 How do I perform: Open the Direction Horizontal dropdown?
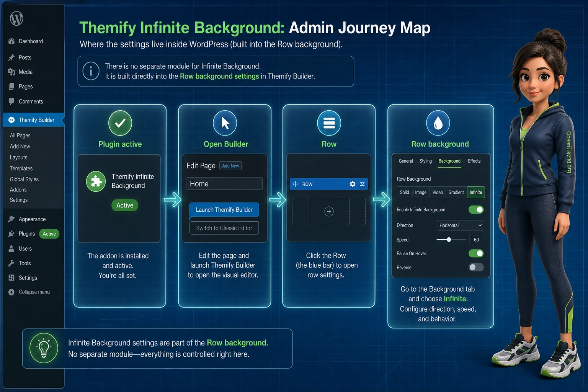461,225
